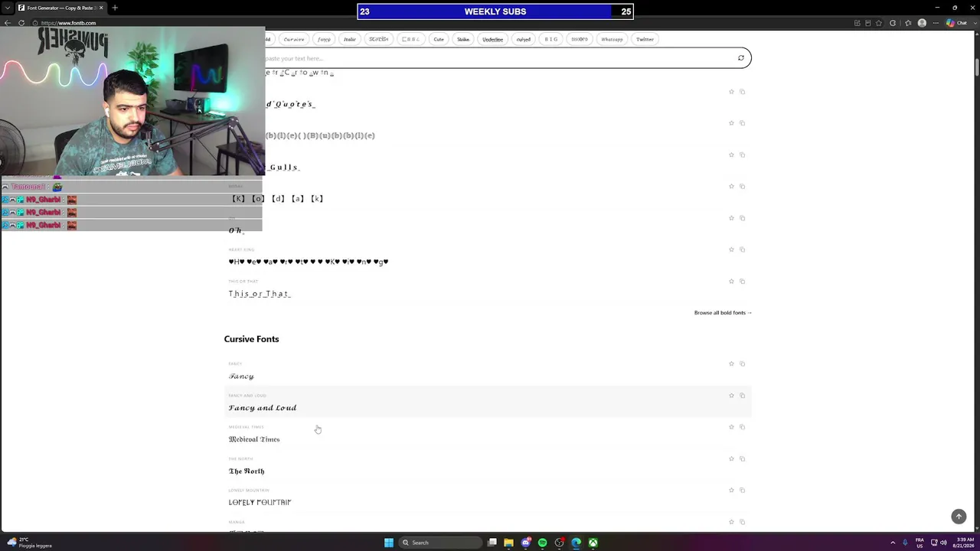The image size is (980, 551).
Task: Click the Windows taskbar Search box
Action: pos(439,543)
